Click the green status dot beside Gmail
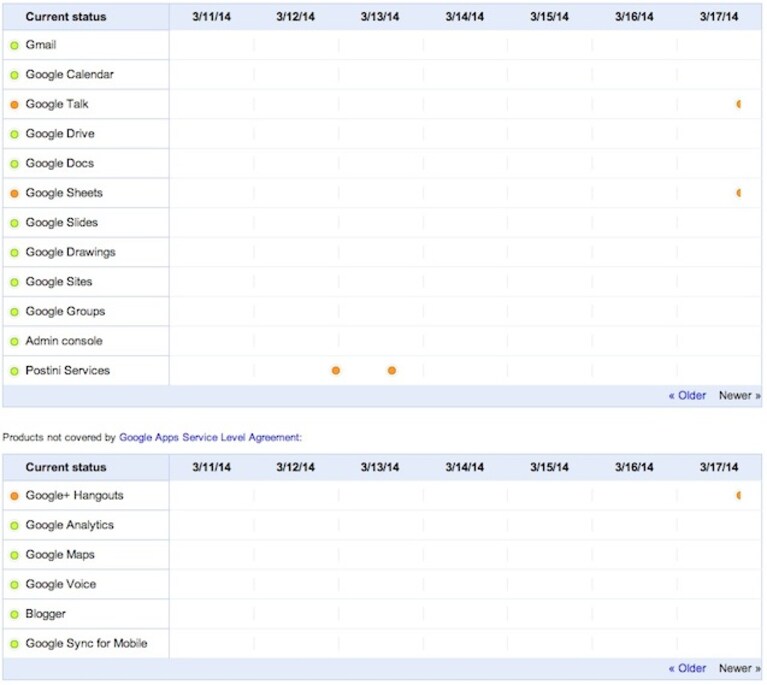The height and width of the screenshot is (685, 767). coord(15,46)
